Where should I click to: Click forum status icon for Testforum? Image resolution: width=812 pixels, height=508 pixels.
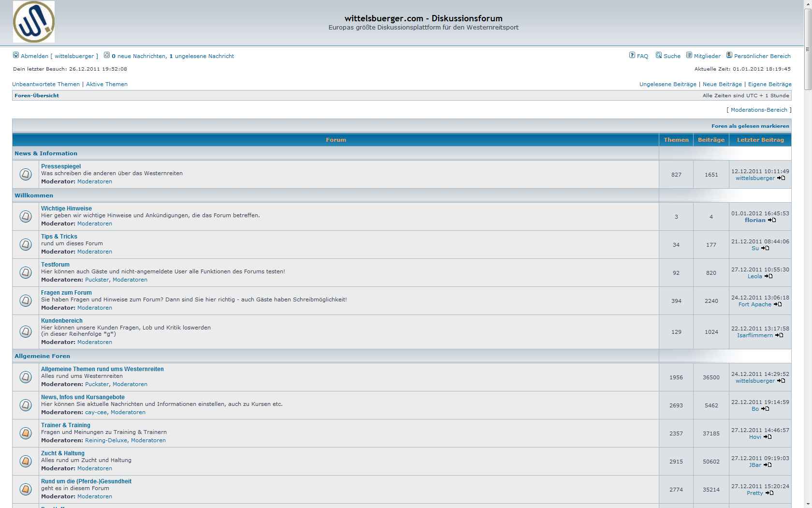pyautogui.click(x=26, y=272)
